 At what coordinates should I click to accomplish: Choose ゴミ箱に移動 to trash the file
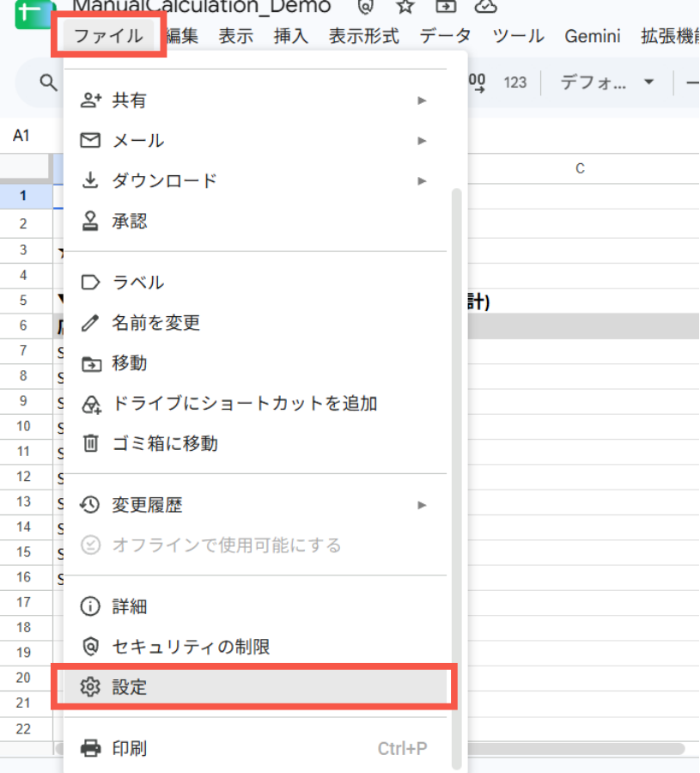coord(255,444)
